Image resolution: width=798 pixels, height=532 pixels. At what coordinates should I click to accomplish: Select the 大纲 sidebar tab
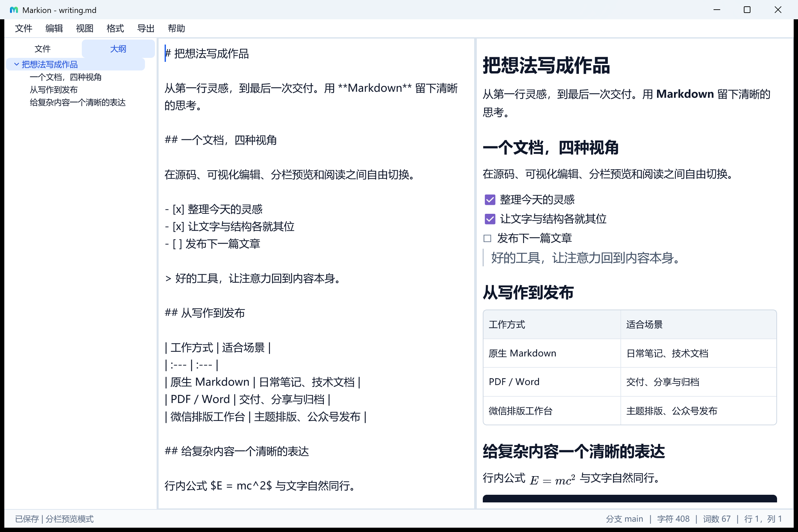pos(118,49)
